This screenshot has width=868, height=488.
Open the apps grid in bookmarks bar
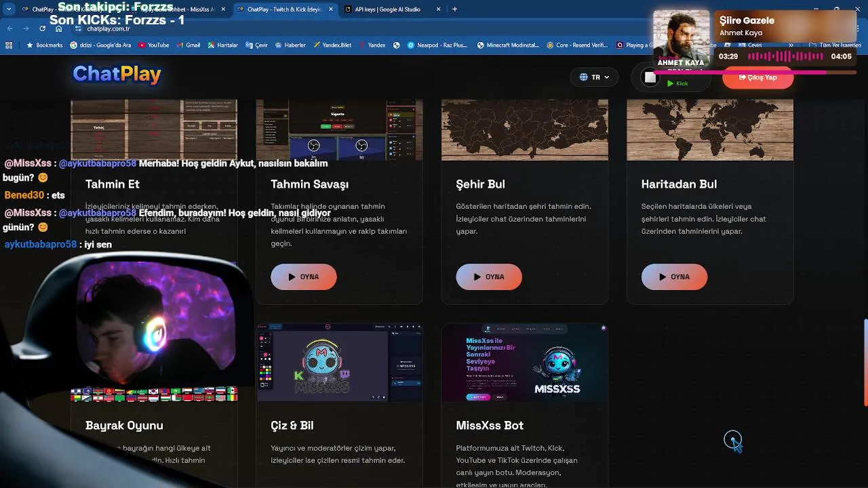[9, 45]
